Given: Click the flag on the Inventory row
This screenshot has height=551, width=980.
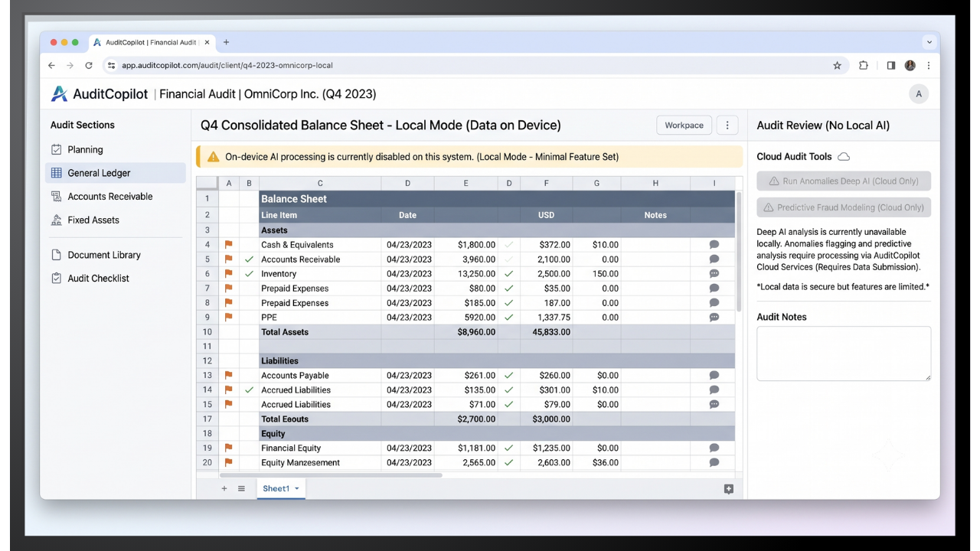Looking at the screenshot, I should (228, 274).
